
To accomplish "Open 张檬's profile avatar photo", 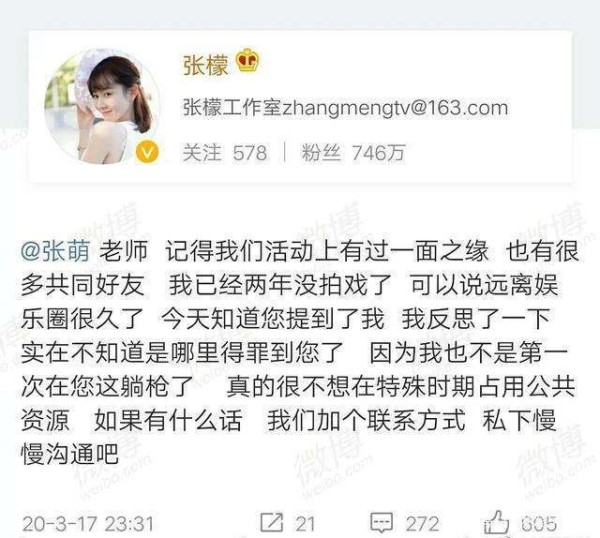I will tap(103, 107).
